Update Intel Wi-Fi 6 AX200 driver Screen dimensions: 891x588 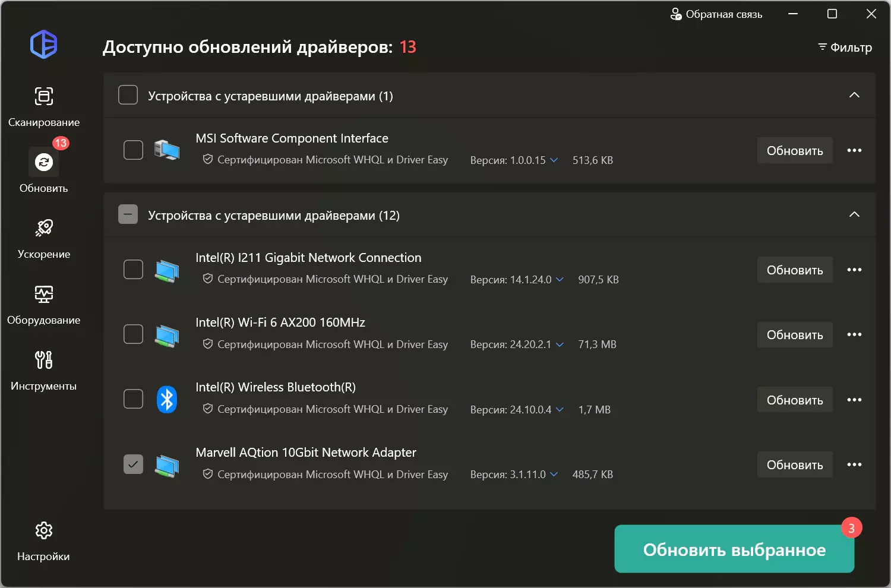point(795,334)
